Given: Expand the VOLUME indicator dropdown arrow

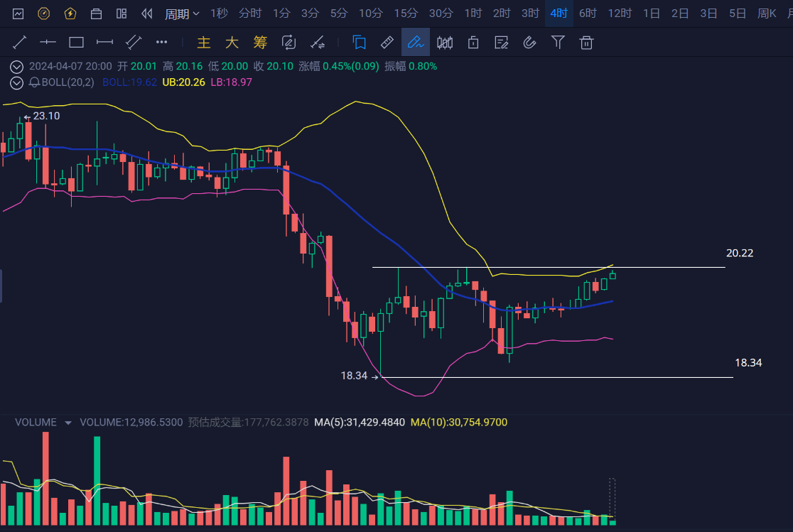Looking at the screenshot, I should click(68, 423).
